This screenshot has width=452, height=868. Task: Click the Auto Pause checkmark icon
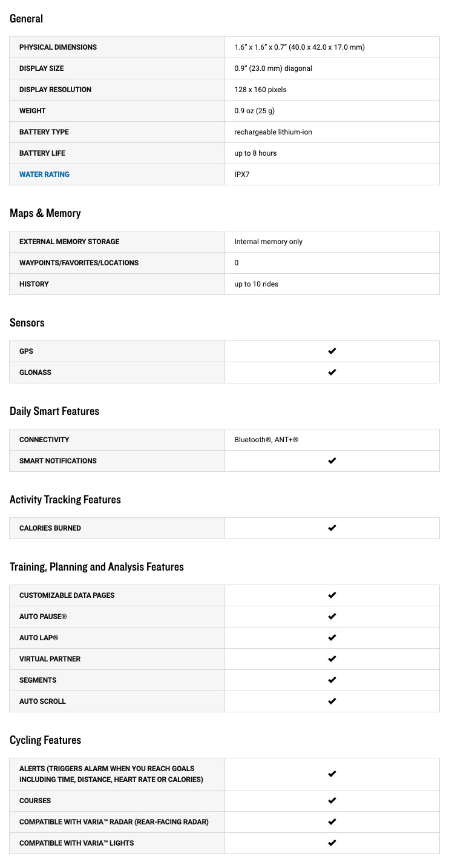(332, 617)
